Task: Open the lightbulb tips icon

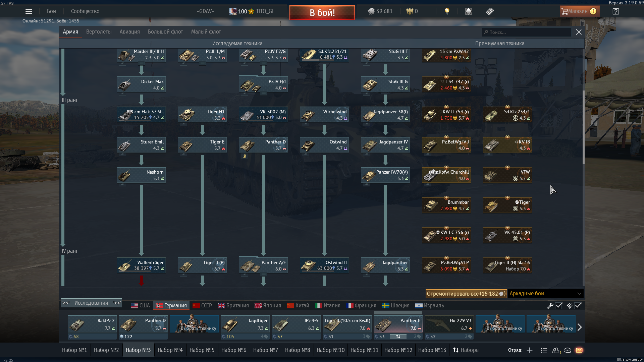Action: [447, 11]
